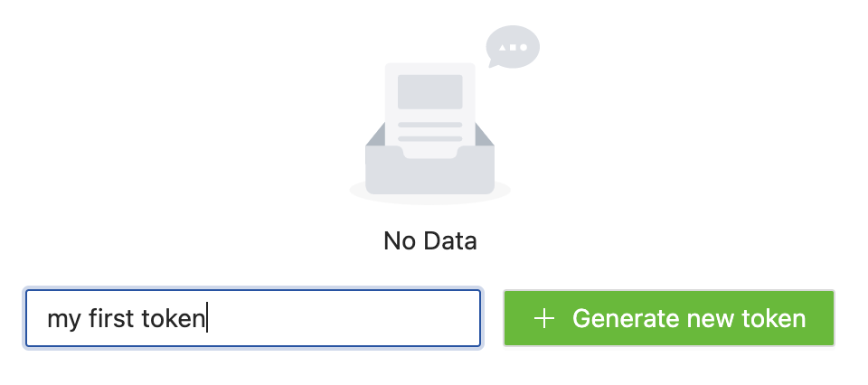
Task: Click the "Generate new token" label text
Action: 688,318
